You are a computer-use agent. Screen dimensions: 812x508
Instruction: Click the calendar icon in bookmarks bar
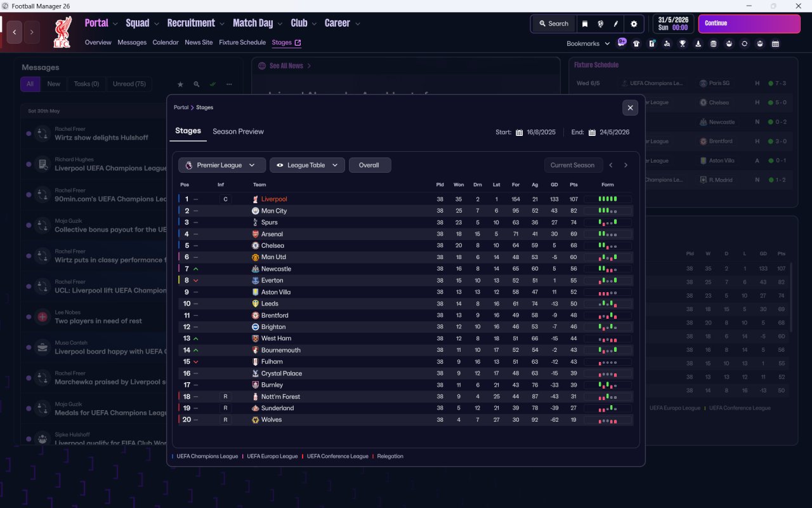[775, 44]
